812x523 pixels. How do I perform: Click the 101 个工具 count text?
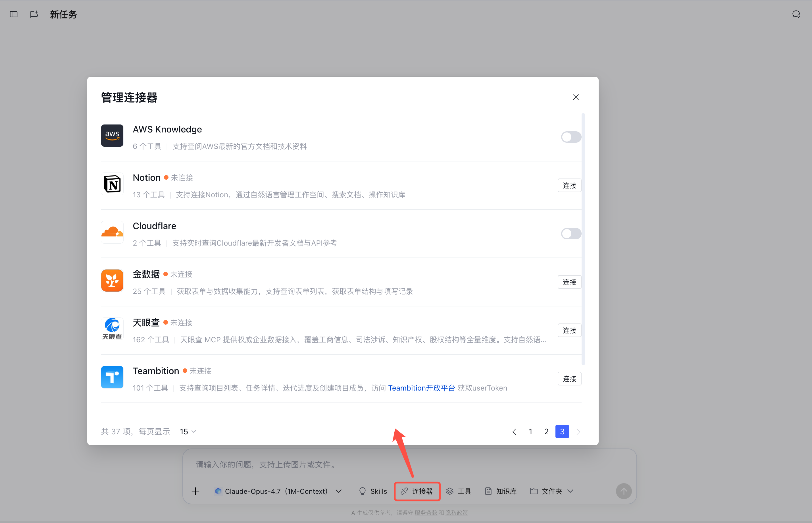point(150,388)
